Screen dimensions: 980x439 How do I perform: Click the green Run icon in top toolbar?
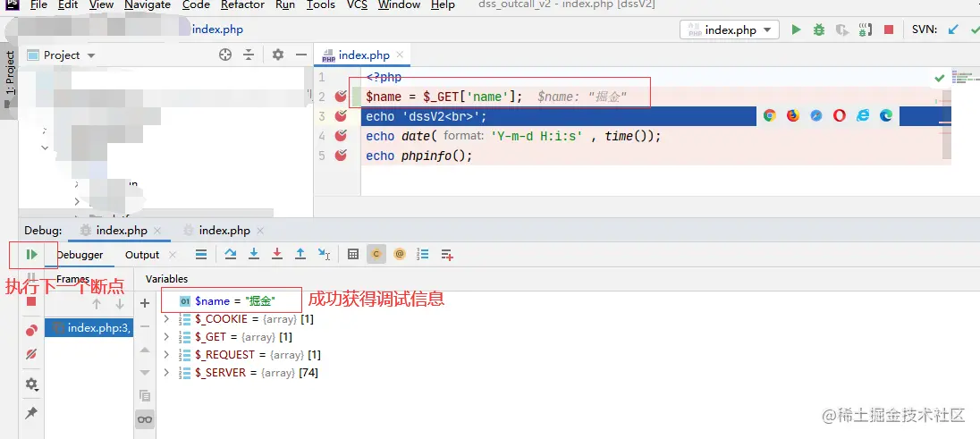click(796, 30)
